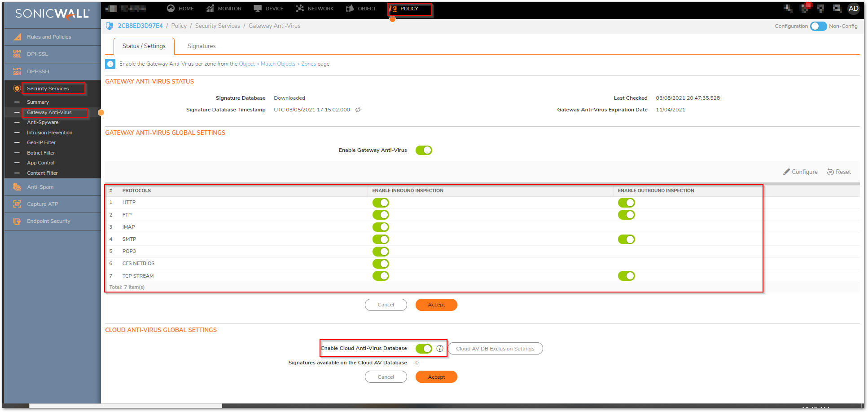Open Summary under Security Services
Screen dimensions: 868x412
click(38, 102)
